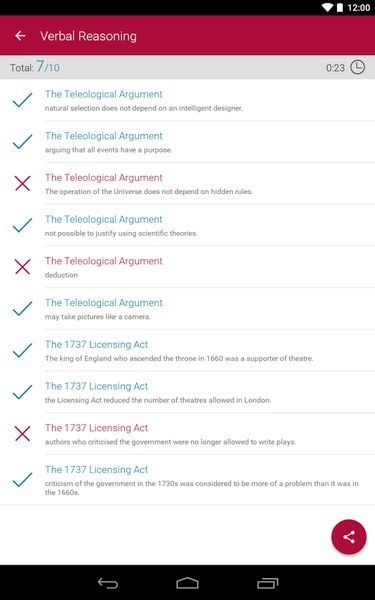Tap the red share floating button
This screenshot has height=600, width=375.
(349, 537)
